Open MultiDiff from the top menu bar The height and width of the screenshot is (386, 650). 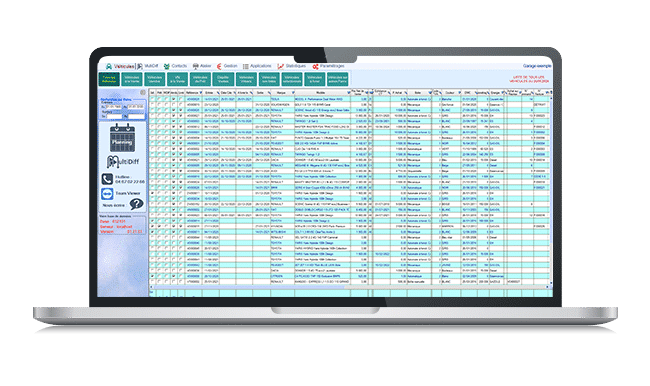click(148, 66)
